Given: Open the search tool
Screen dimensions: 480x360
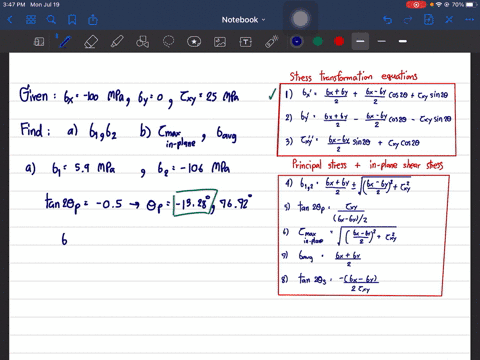Looking at the screenshot, I should click(51, 20).
